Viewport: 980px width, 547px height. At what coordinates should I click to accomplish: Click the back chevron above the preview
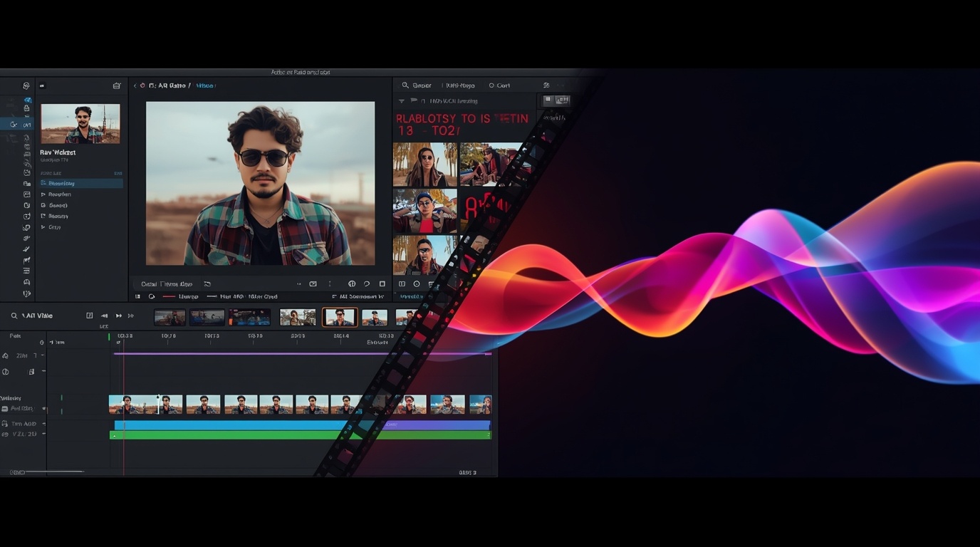tap(135, 85)
